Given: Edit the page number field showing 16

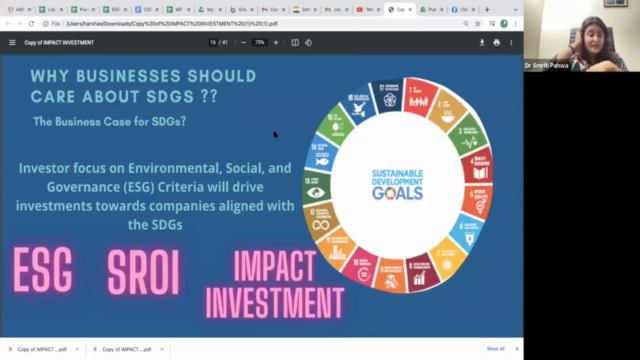Looking at the screenshot, I should click(x=213, y=42).
